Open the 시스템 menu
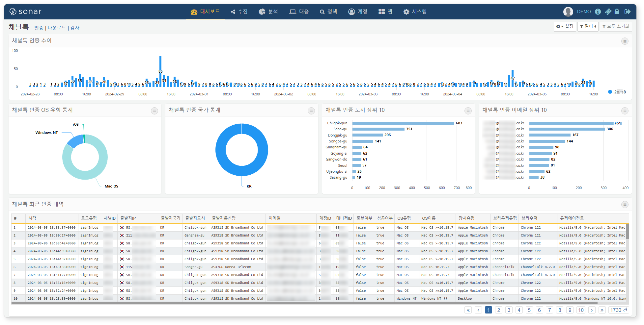The width and height of the screenshot is (644, 325). tap(415, 12)
